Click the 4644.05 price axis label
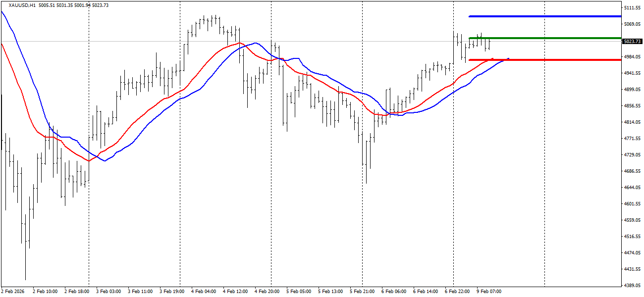This screenshot has width=644, height=297. (x=633, y=188)
